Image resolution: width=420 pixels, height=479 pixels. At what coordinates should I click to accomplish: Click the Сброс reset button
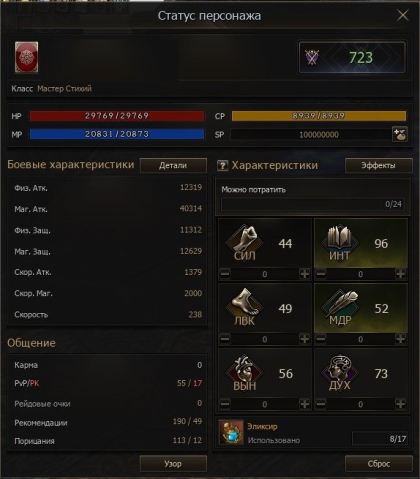379,464
